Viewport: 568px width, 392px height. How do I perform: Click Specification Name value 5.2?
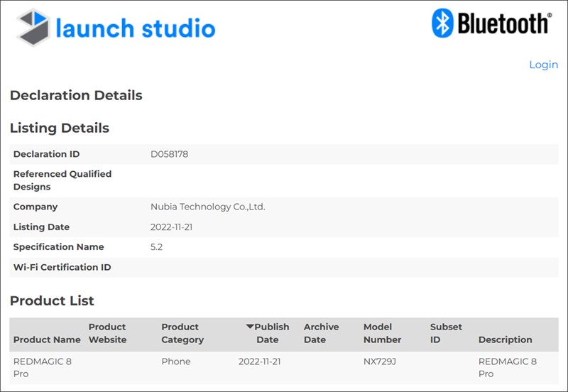click(x=158, y=247)
